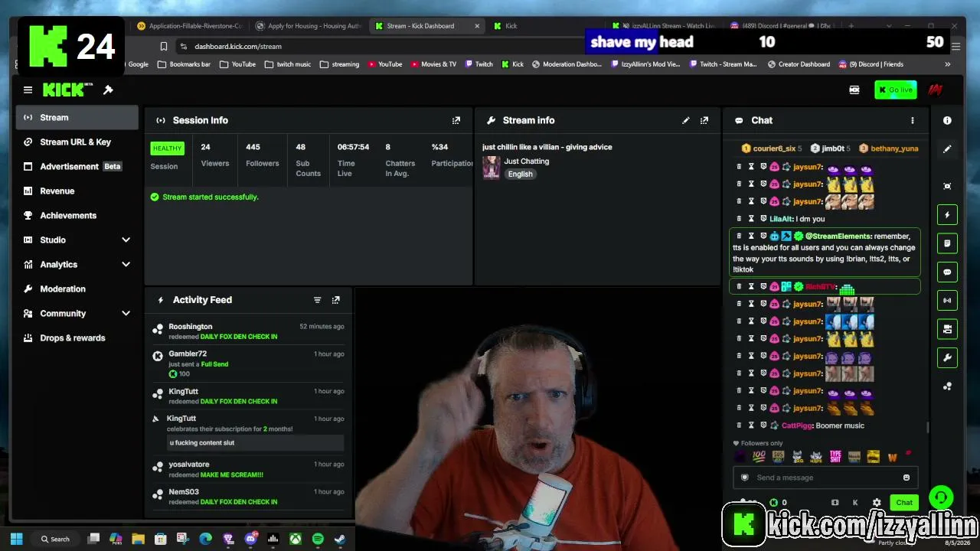Click the green Go live button
Image resolution: width=980 pixels, height=551 pixels.
(895, 90)
